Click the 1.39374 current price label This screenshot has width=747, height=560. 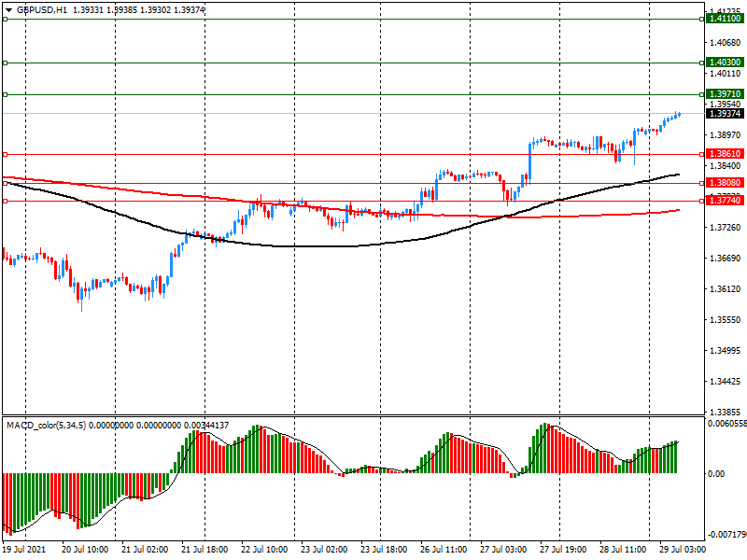(725, 113)
